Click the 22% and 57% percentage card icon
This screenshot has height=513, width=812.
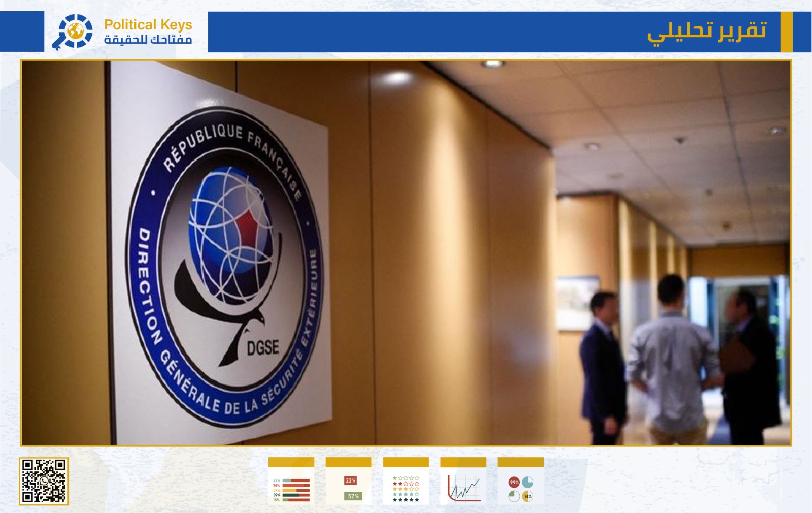[x=349, y=481]
